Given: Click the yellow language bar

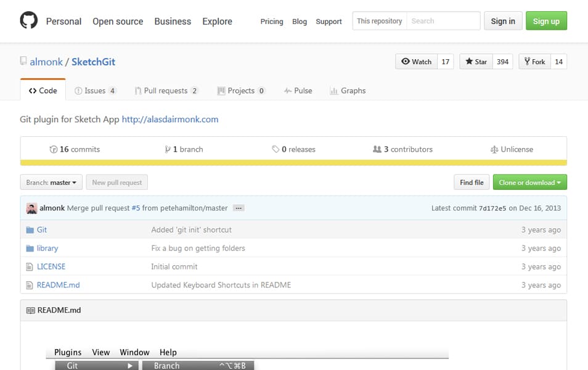Looking at the screenshot, I should click(x=293, y=163).
